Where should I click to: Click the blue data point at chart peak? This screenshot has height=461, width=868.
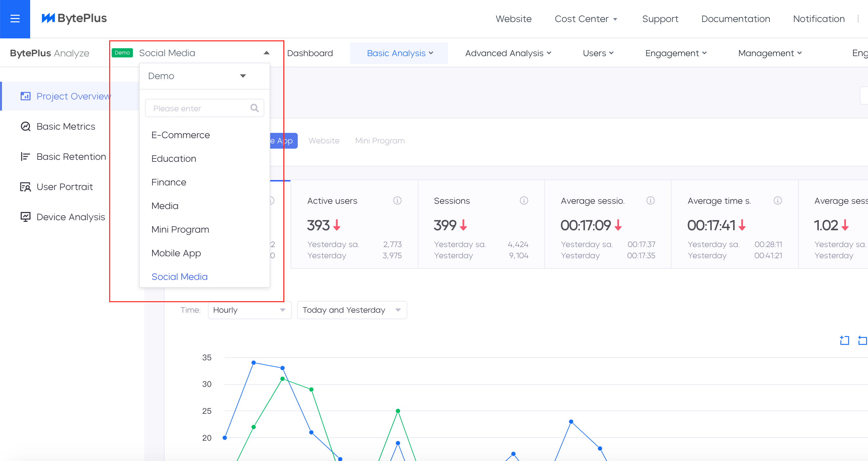coord(253,363)
